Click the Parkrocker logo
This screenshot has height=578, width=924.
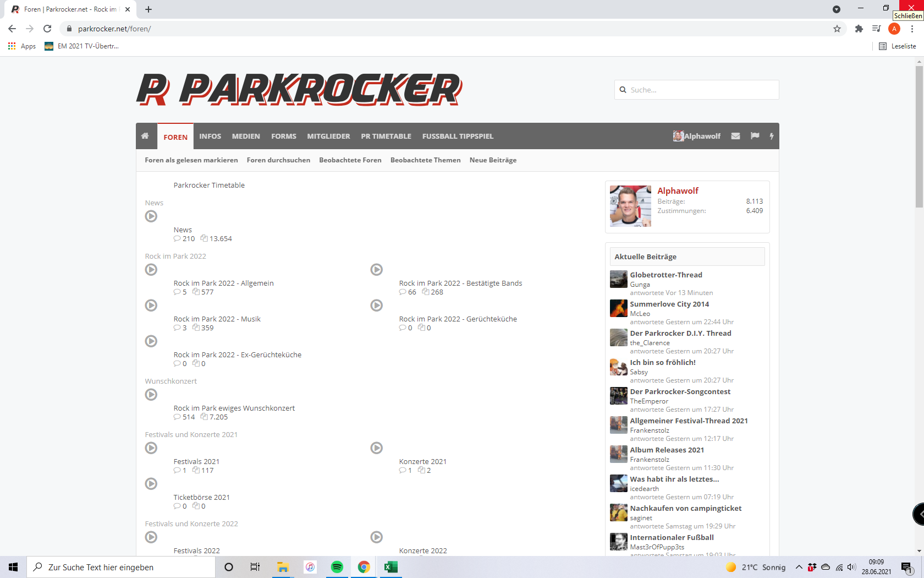point(300,89)
